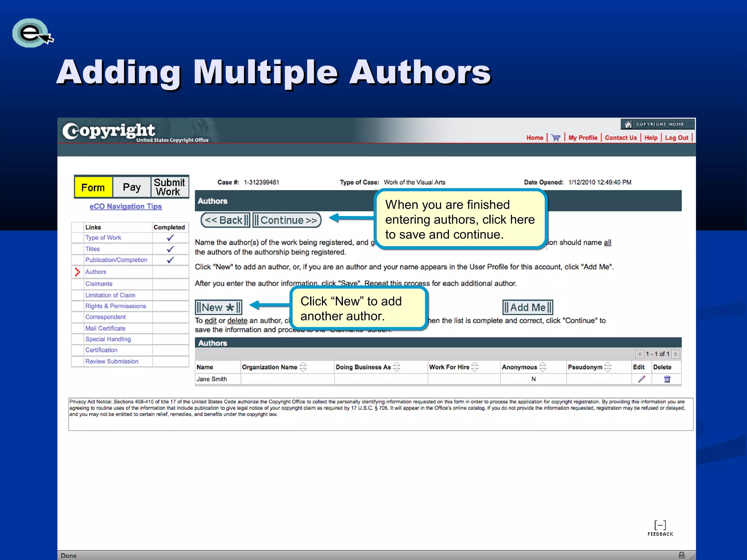Open Mail Certificate link
This screenshot has width=747, height=560.
(x=105, y=328)
